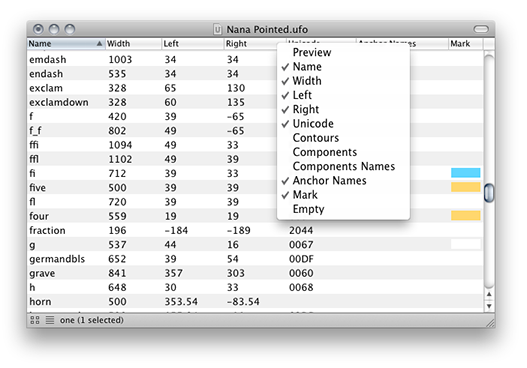The height and width of the screenshot is (368, 527).
Task: Select the grave glyph row
Action: 255,273
